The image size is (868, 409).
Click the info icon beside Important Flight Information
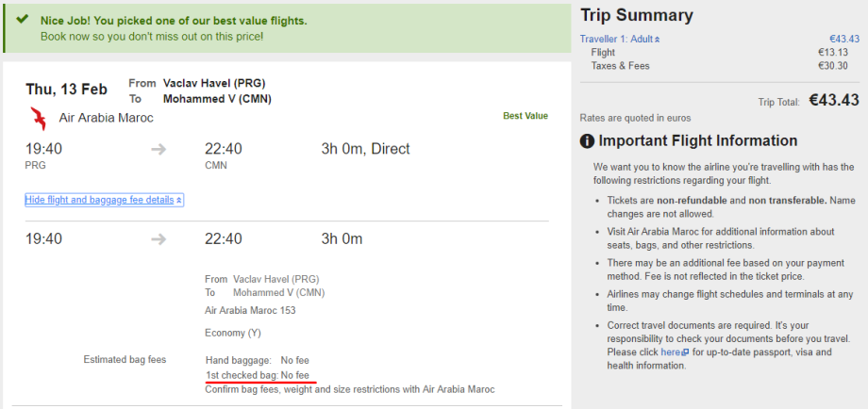point(587,141)
